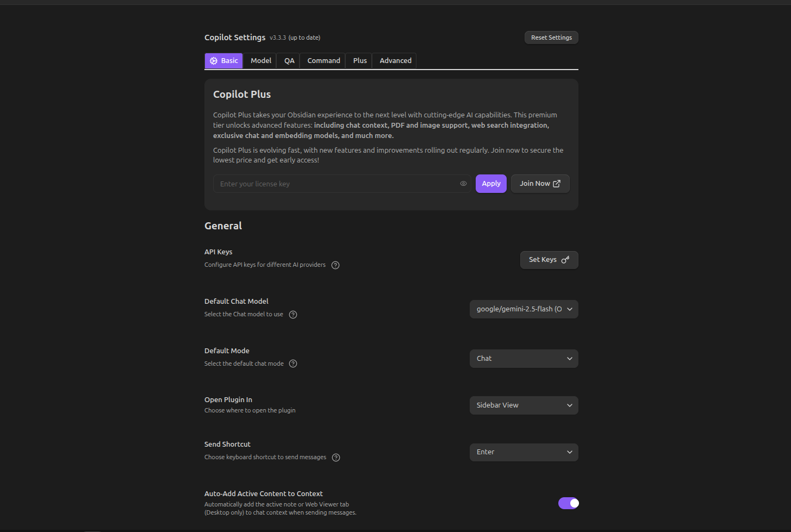Click the Default Chat Model label
Screen dimensions: 791x532
click(236, 302)
